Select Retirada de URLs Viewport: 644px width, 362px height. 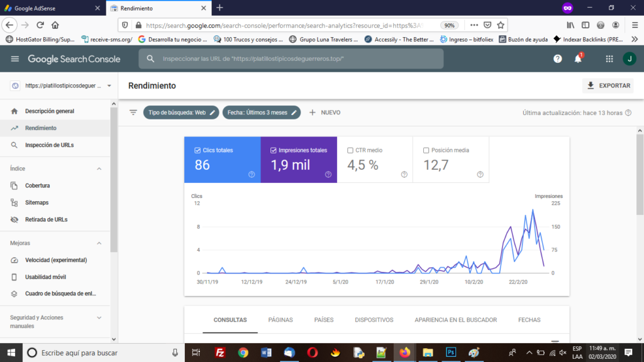tap(52, 219)
